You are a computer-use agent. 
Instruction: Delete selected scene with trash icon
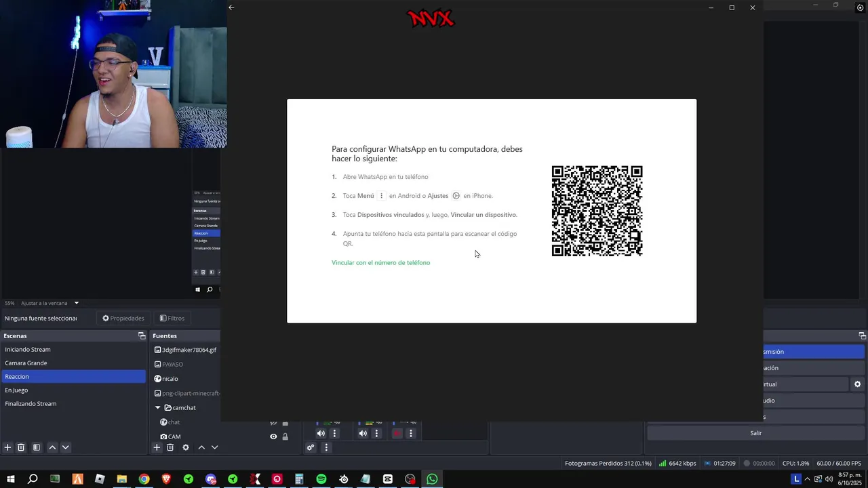coord(21,447)
